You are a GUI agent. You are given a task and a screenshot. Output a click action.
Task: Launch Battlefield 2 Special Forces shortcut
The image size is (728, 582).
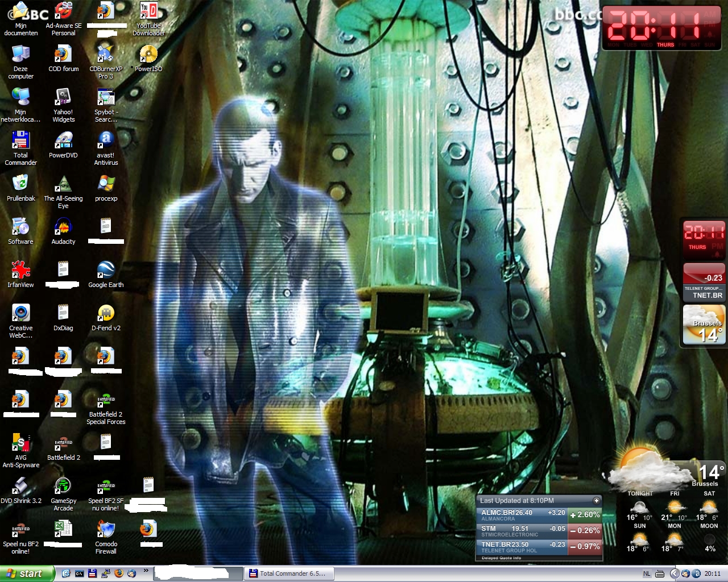pyautogui.click(x=106, y=400)
